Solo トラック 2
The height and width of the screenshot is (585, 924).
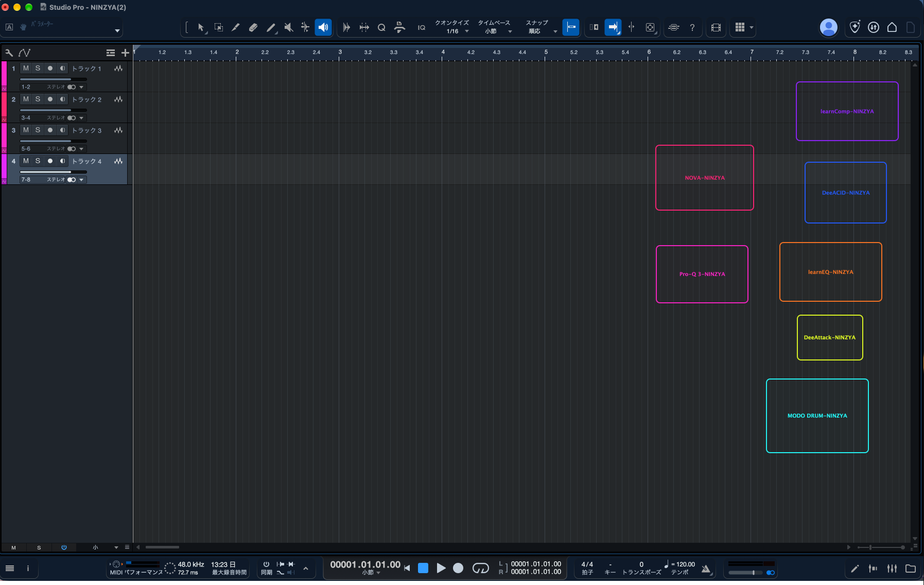[x=38, y=99]
